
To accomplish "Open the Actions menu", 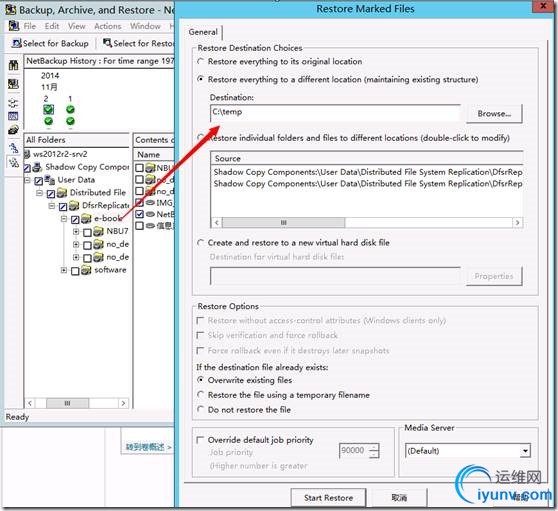I will point(107,26).
